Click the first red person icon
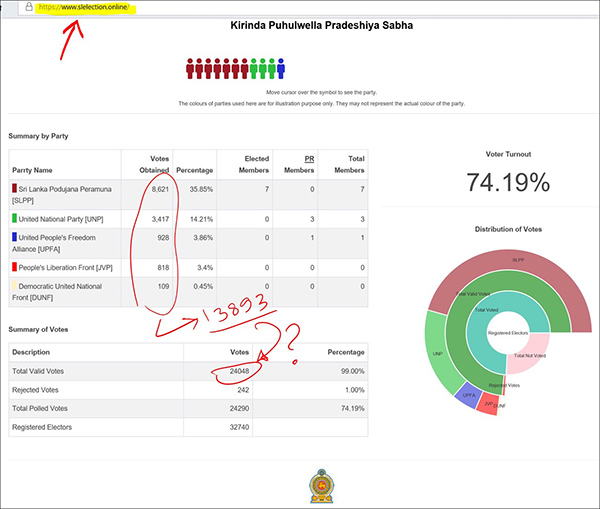Viewport: 600px width, 509px height. tap(190, 69)
